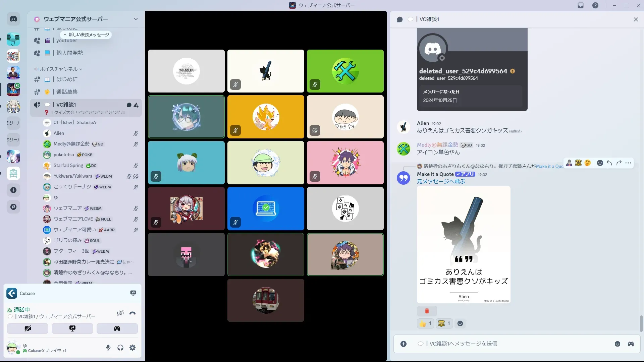Open more options on quoted message
The height and width of the screenshot is (362, 644).
628,163
